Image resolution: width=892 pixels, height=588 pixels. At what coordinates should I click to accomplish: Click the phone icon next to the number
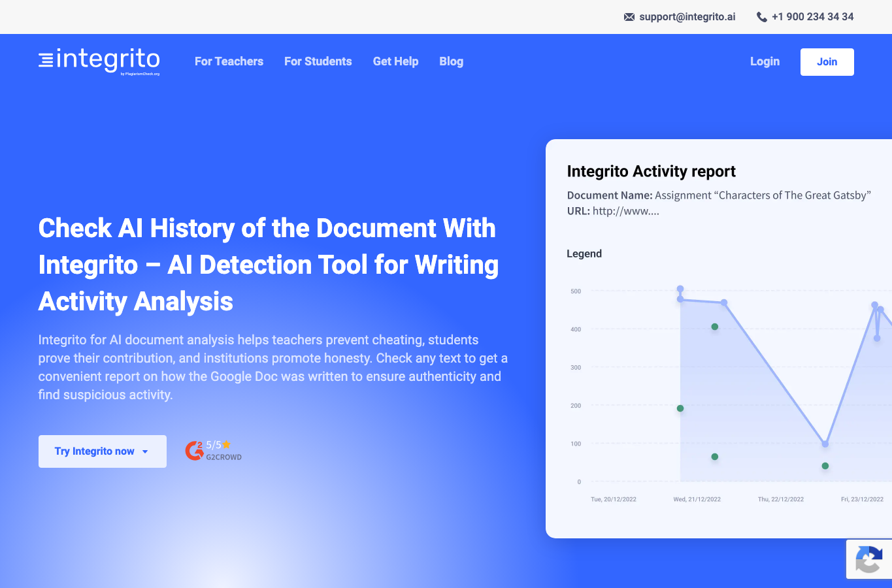pyautogui.click(x=761, y=17)
